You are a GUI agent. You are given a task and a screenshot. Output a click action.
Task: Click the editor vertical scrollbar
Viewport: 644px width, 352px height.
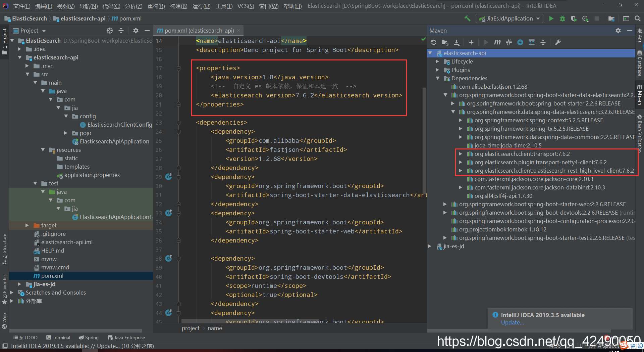[425, 141]
